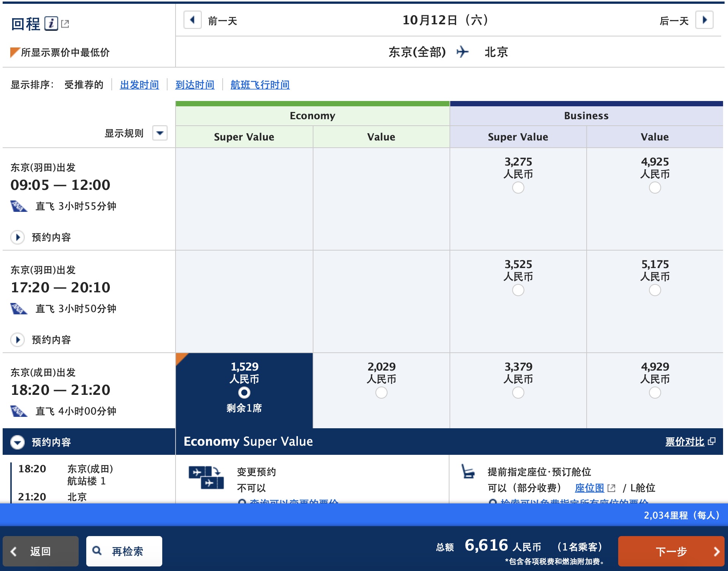This screenshot has width=728, height=571.
Task: Click the Economy cabin header
Action: 312,115
